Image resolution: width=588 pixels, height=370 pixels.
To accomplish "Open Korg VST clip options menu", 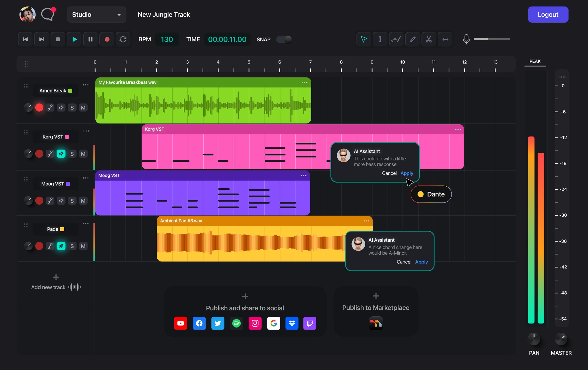I will click(458, 129).
